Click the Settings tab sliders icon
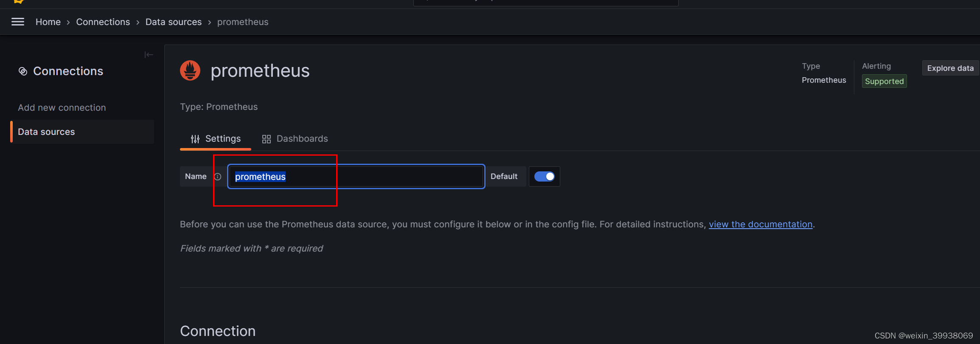This screenshot has height=344, width=980. 195,139
